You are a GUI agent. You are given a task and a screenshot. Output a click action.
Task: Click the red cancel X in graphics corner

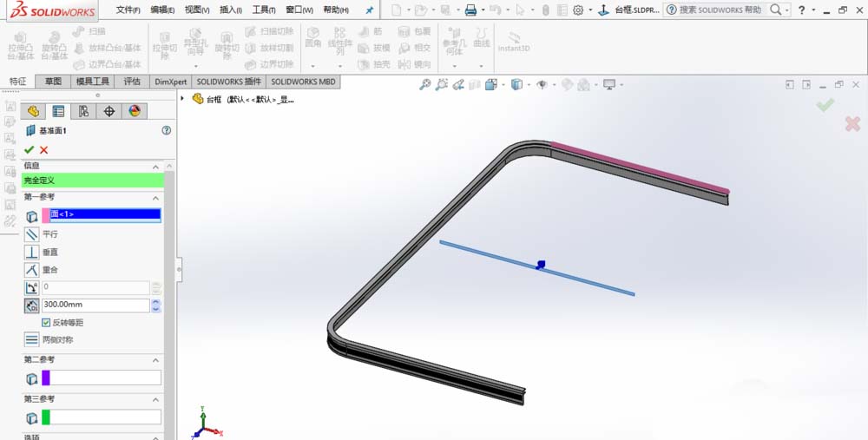click(852, 124)
